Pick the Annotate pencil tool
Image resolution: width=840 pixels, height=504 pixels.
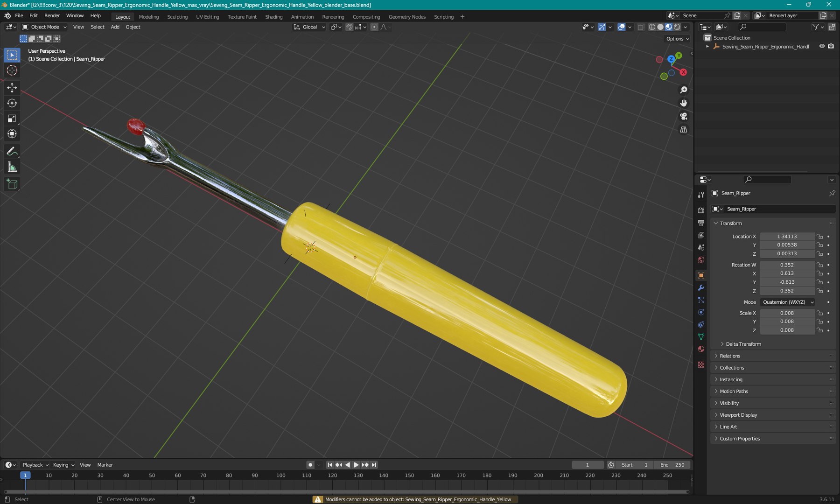(12, 151)
